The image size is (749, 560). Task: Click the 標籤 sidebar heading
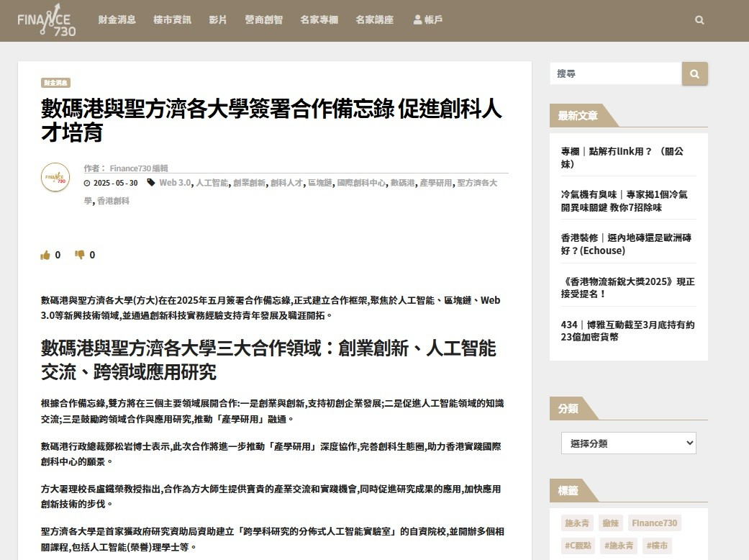pos(568,491)
